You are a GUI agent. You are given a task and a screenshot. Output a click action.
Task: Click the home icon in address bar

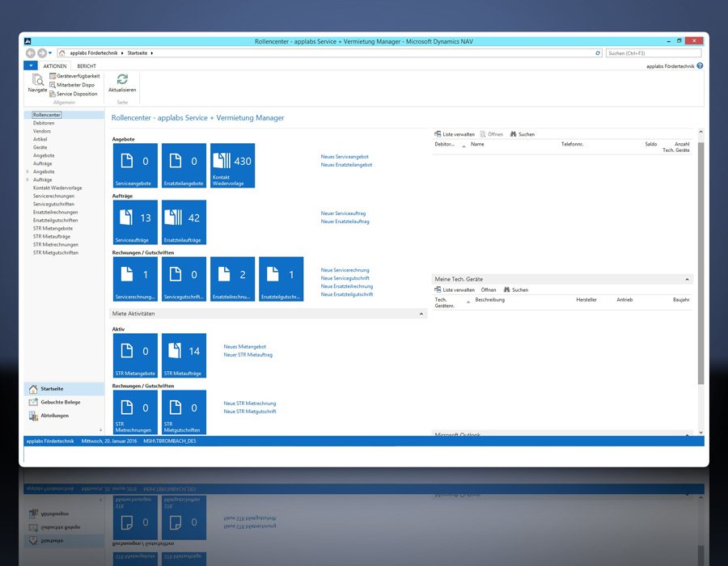click(61, 53)
